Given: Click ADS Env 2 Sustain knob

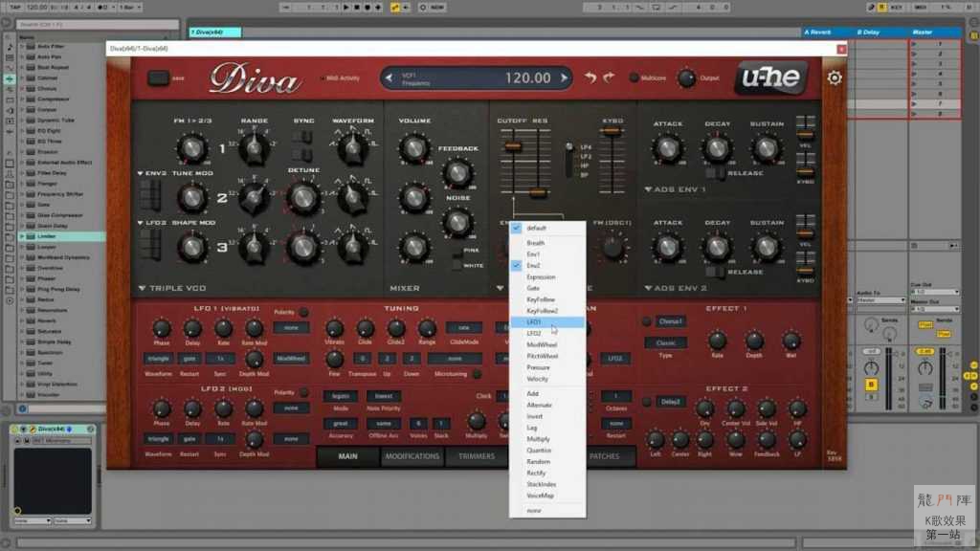Looking at the screenshot, I should coord(767,248).
